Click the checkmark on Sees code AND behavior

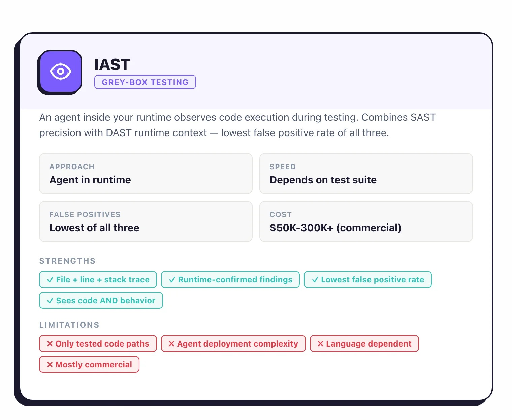50,300
